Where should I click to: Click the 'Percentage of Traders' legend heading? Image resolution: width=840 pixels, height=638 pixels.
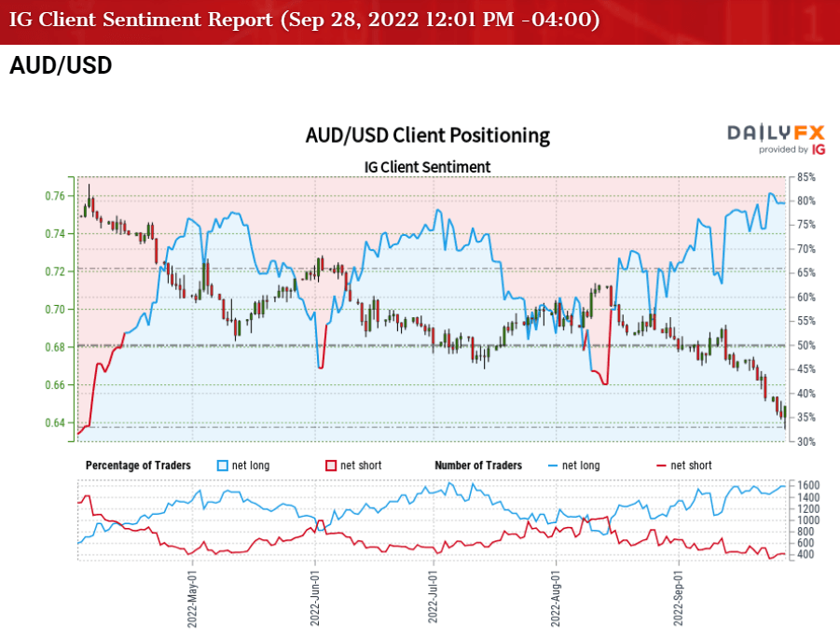pos(138,465)
